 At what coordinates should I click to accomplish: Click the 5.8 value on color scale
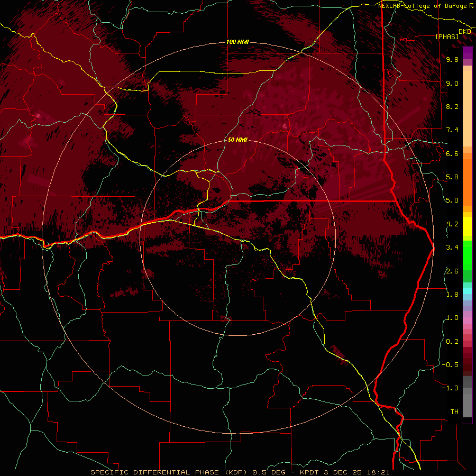pos(452,177)
